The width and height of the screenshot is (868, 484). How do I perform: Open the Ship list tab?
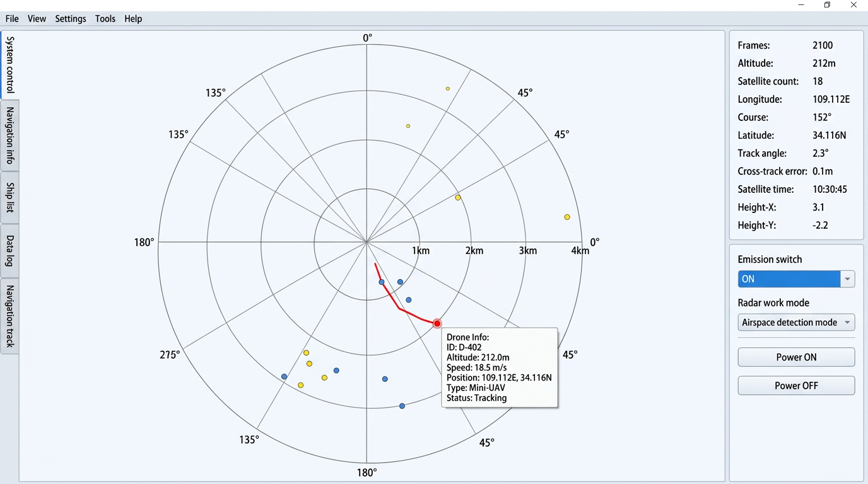pos(9,198)
